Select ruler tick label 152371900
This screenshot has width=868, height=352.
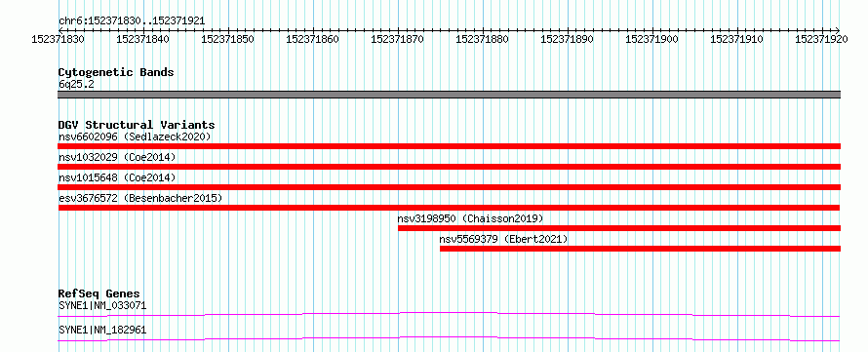[x=651, y=39]
